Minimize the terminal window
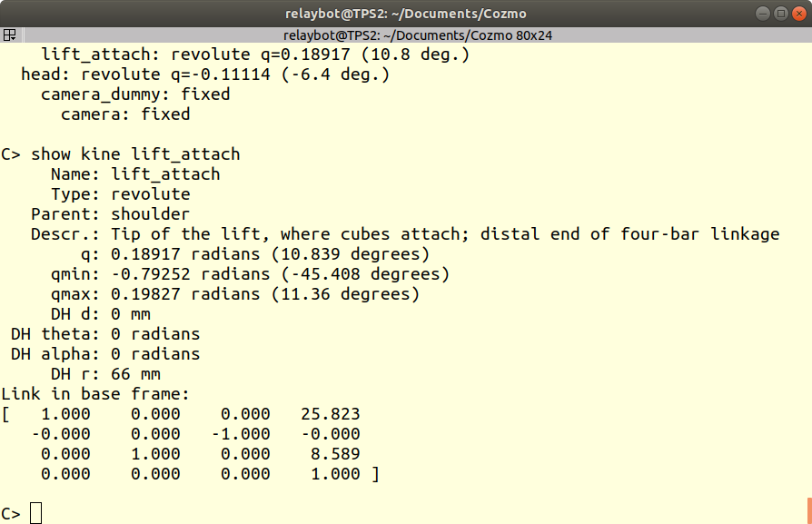The width and height of the screenshot is (812, 524). coord(762,14)
